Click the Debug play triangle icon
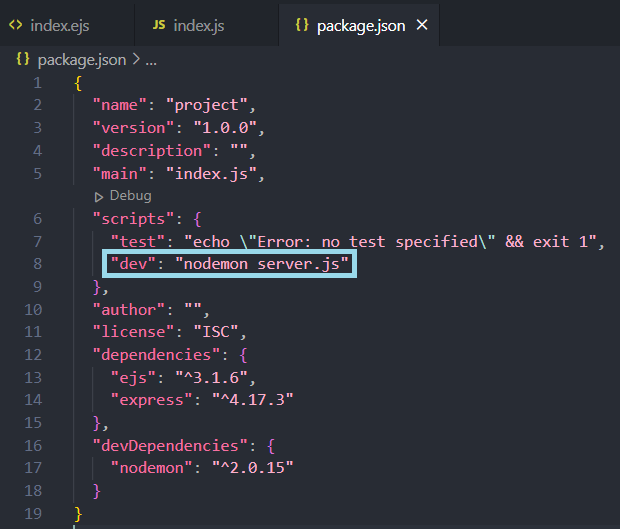This screenshot has width=620, height=529. click(x=99, y=196)
